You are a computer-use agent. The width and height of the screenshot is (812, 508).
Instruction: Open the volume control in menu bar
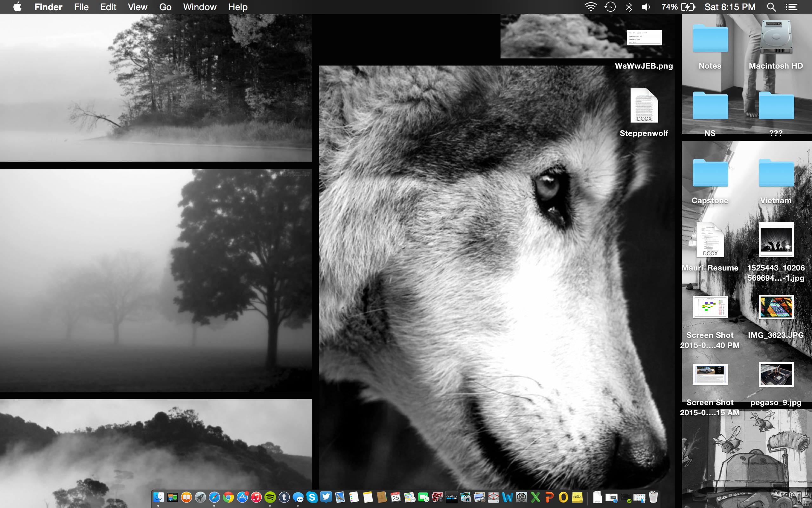click(646, 7)
